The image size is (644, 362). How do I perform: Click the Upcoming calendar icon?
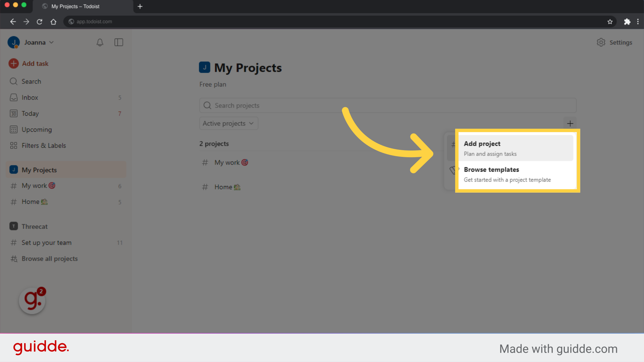13,129
